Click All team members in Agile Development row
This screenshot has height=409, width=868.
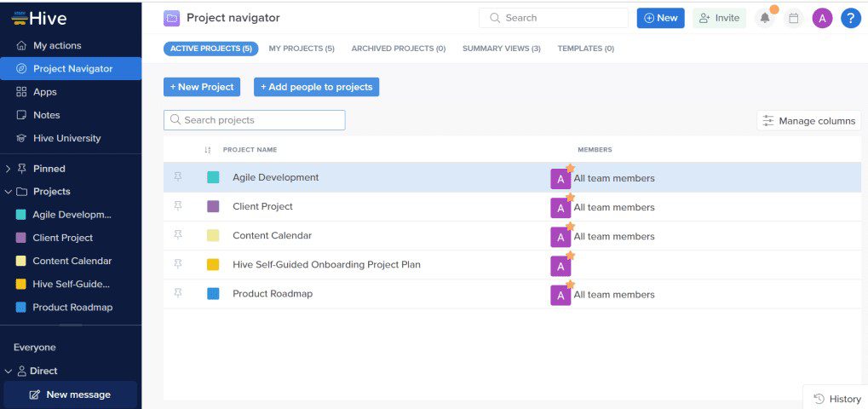point(614,179)
